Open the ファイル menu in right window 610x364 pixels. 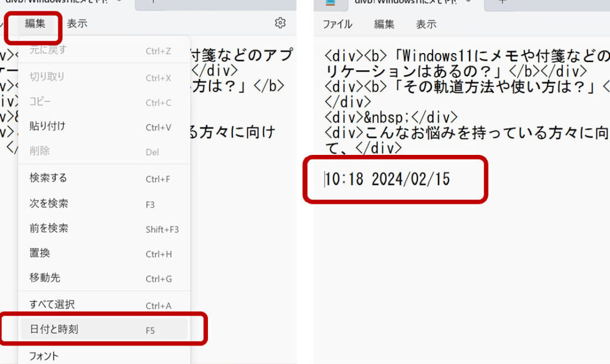click(x=337, y=24)
